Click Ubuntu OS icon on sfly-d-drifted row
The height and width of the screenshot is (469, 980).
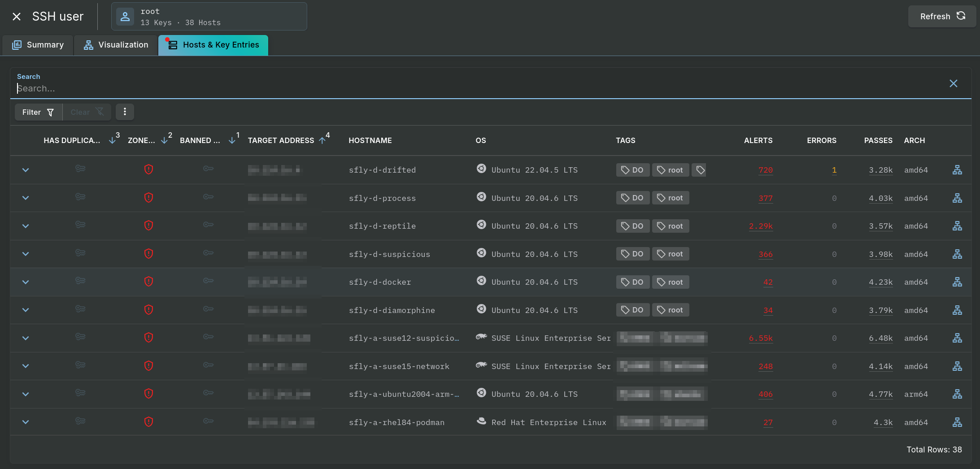click(481, 169)
